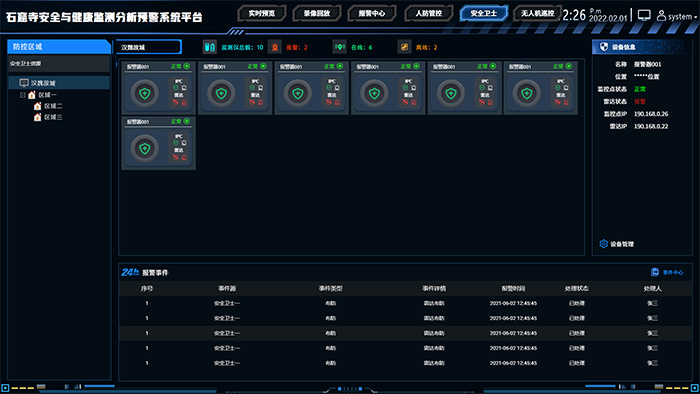Open 设备管理 device management

(622, 244)
